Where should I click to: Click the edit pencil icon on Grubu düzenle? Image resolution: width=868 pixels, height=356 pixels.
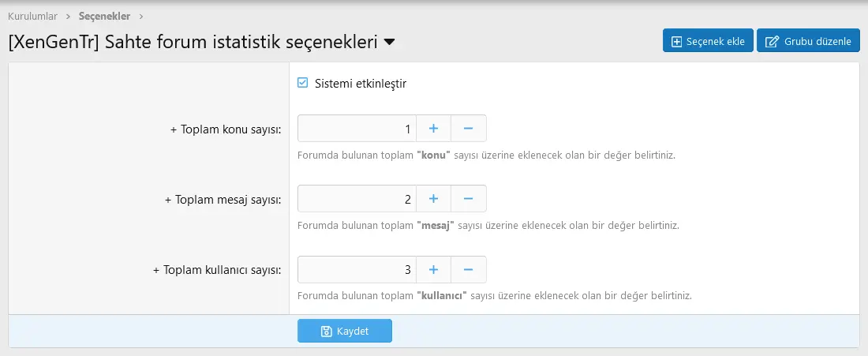tap(772, 41)
